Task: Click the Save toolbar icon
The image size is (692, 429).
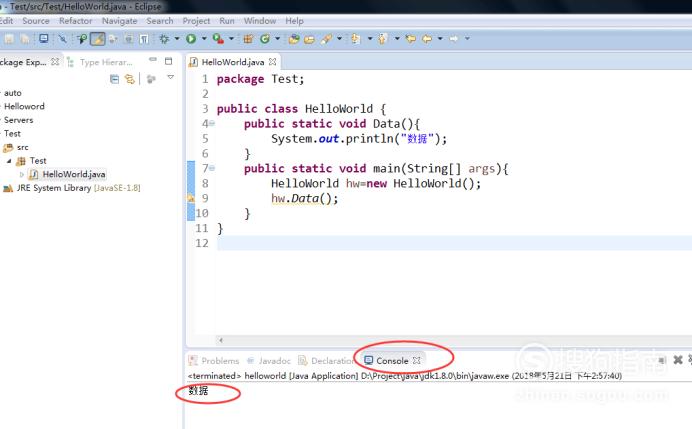Action: pyautogui.click(x=9, y=39)
